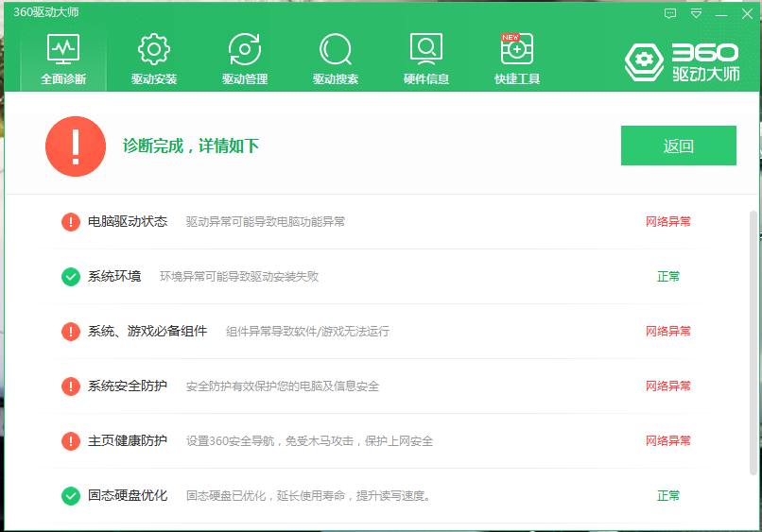Click description 驱动异常可能导致电脑功能异常
Screen dimensions: 762x532
pyautogui.click(x=266, y=222)
